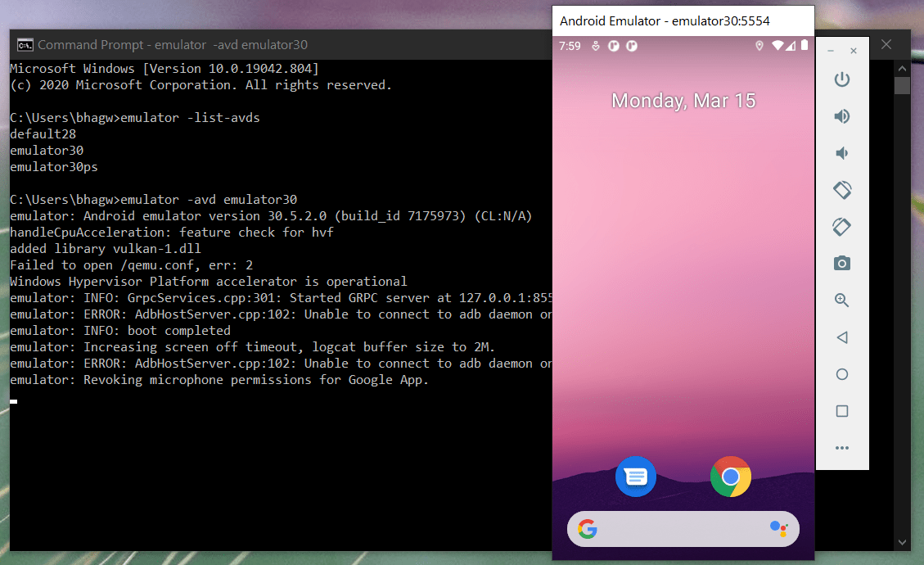Click the Volume up icon
Image resolution: width=924 pixels, height=565 pixels.
(x=842, y=115)
